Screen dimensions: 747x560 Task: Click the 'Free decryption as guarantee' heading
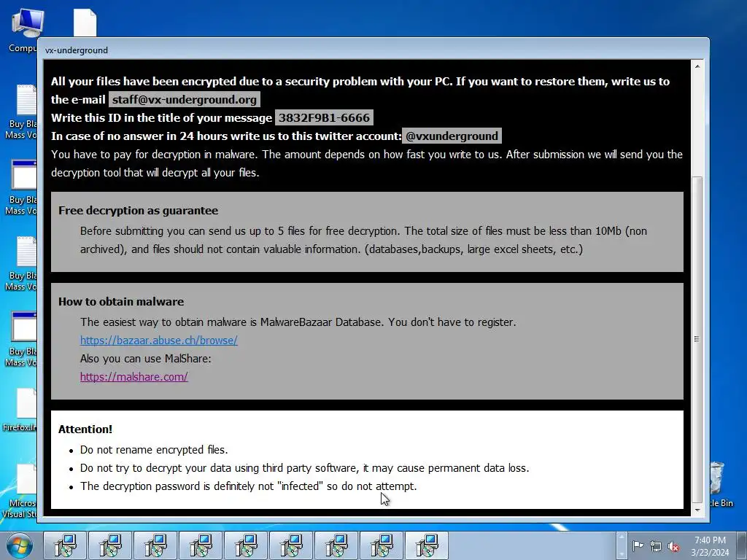tap(138, 211)
